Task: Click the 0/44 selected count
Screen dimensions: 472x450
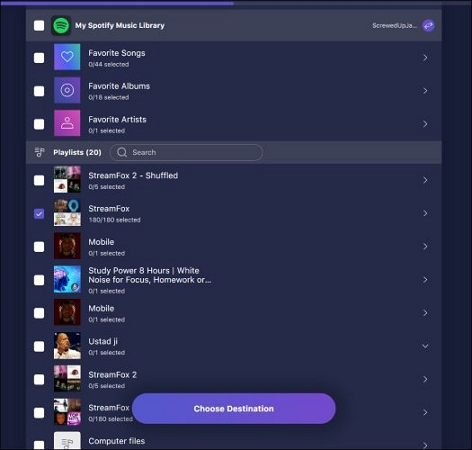Action: click(x=109, y=64)
